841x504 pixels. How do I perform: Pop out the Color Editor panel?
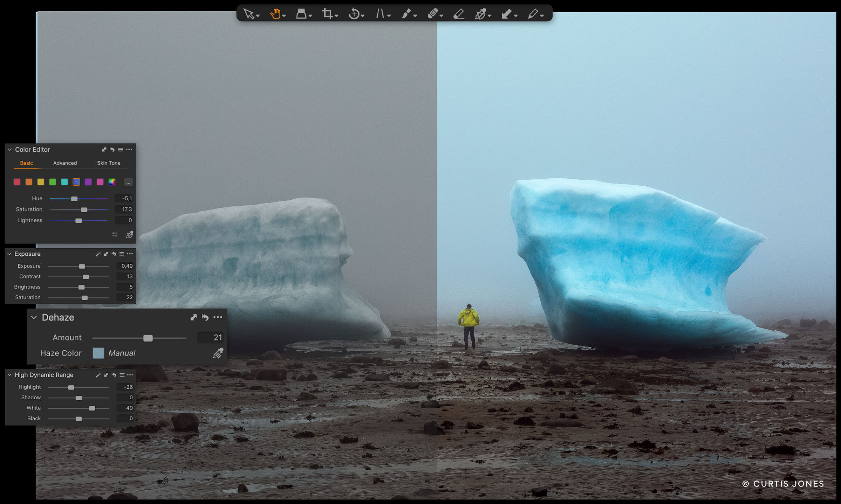click(x=104, y=150)
